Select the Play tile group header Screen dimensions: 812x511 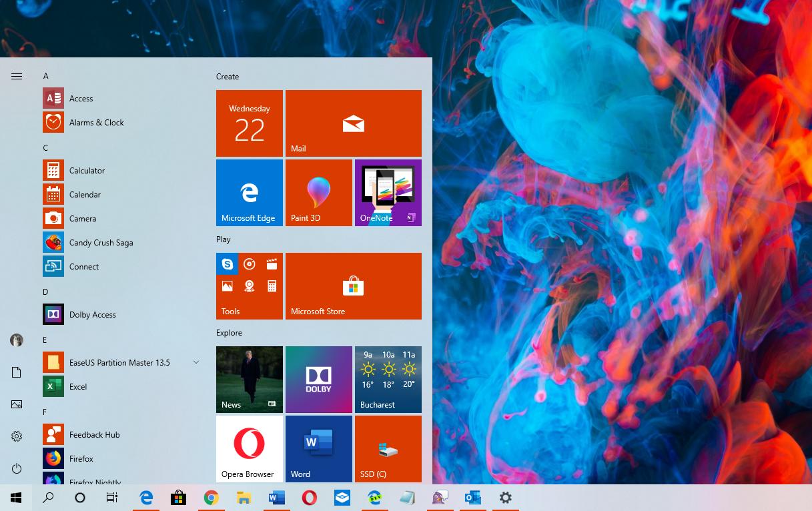[224, 239]
